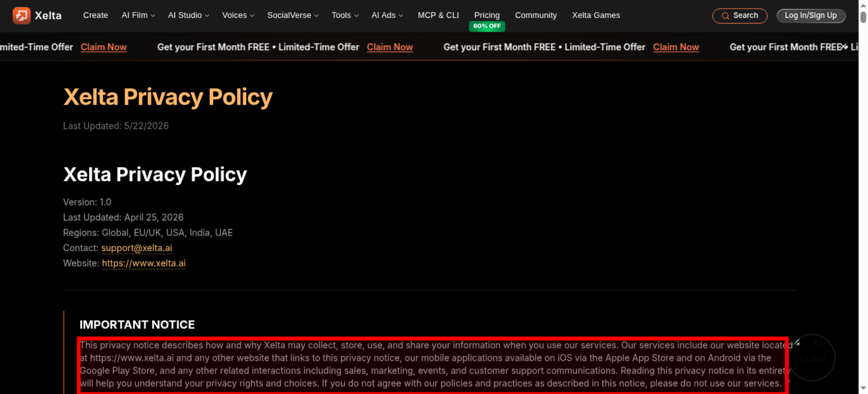Viewport: 868px width, 394px height.
Task: Open the Voices dropdown menu
Action: click(238, 16)
